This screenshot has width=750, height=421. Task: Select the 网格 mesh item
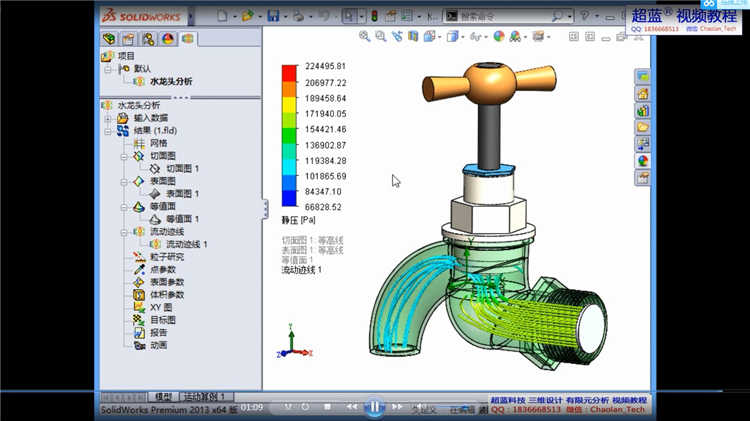coord(158,143)
